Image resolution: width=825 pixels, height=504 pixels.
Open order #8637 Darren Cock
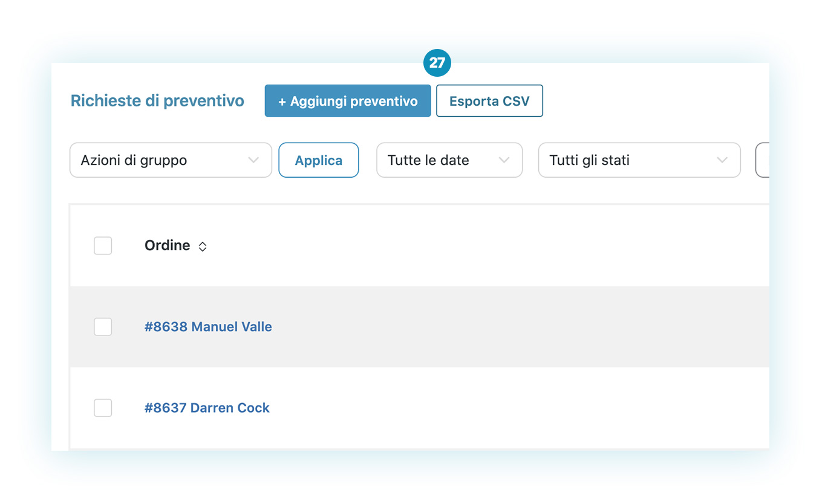pyautogui.click(x=207, y=408)
